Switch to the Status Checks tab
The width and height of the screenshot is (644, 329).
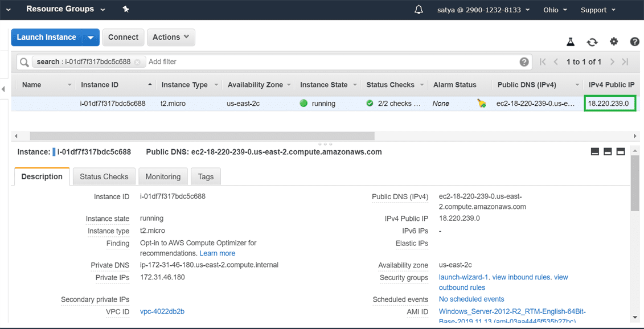(104, 176)
